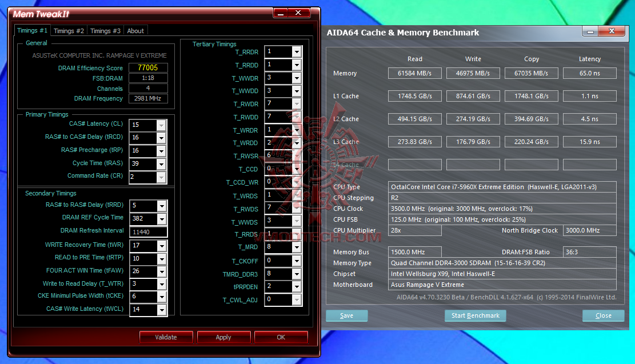Open the About tab in Mem TweakIt
Viewport: 635px width, 364px height.
coord(135,31)
